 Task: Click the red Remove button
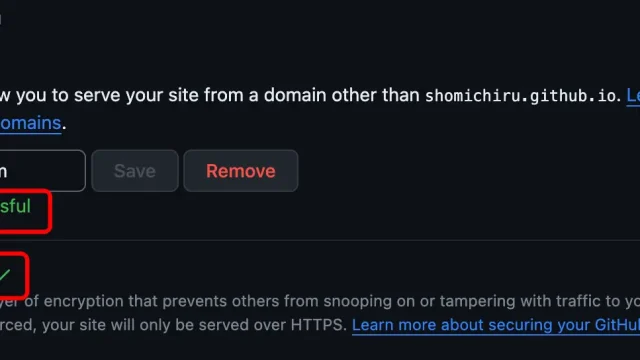[x=241, y=171]
